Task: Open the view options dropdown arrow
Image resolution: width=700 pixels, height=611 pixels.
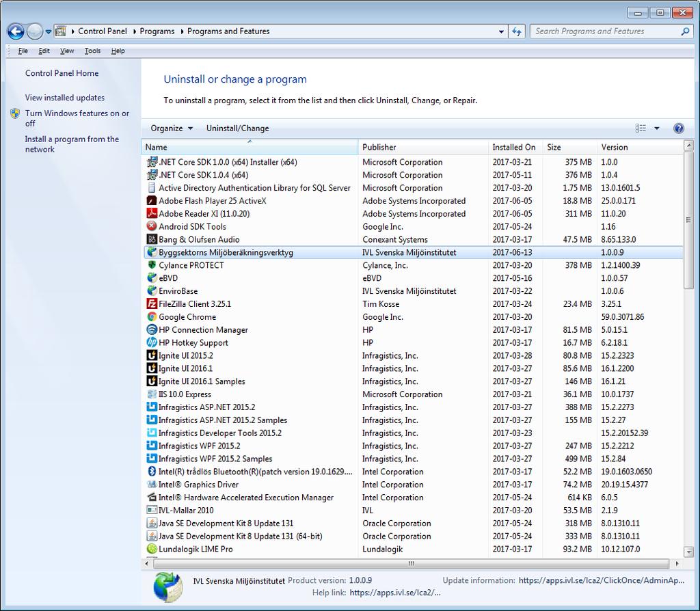Action: tap(657, 128)
